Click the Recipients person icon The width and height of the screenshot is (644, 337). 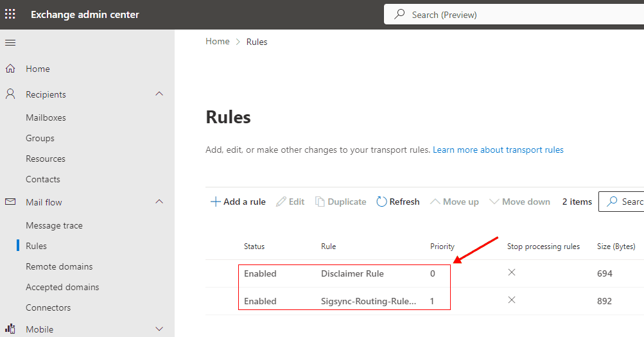click(10, 94)
